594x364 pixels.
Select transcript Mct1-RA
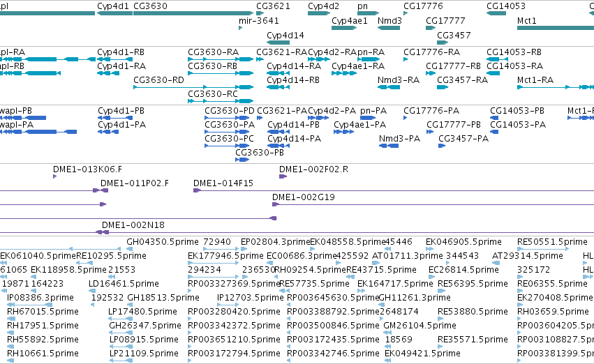[535, 80]
